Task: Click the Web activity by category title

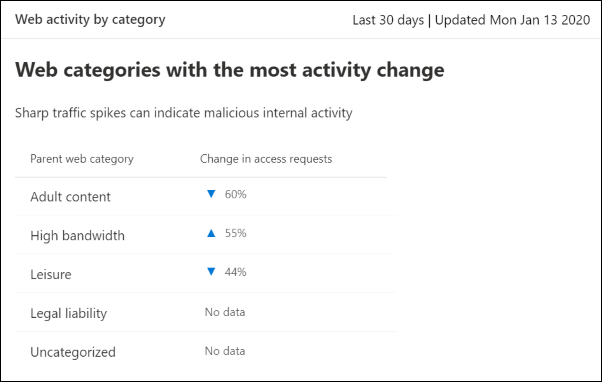Action: pos(90,20)
